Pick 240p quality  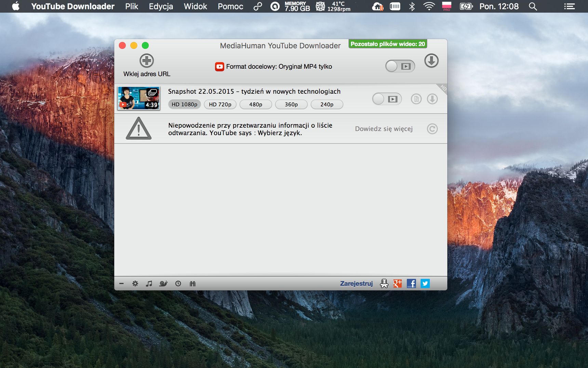327,104
